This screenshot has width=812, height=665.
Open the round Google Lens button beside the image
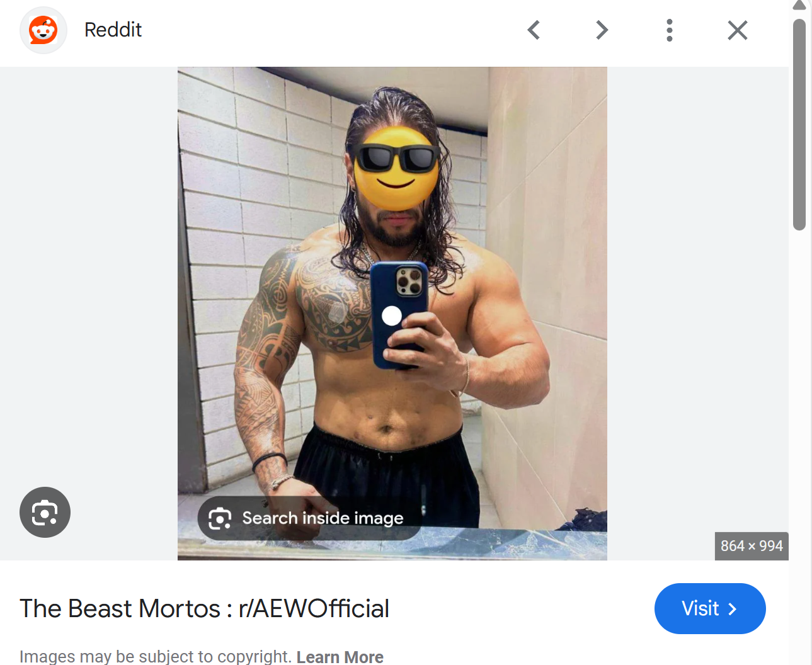[45, 512]
